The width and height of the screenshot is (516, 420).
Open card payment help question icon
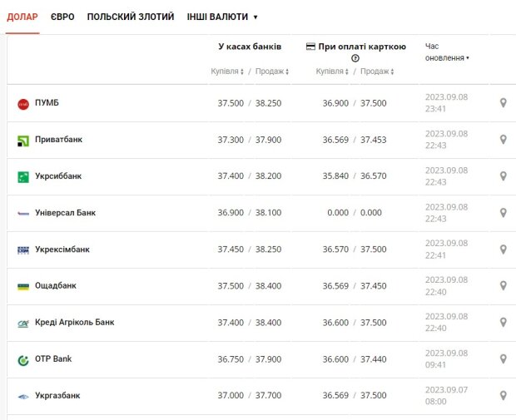click(x=355, y=58)
